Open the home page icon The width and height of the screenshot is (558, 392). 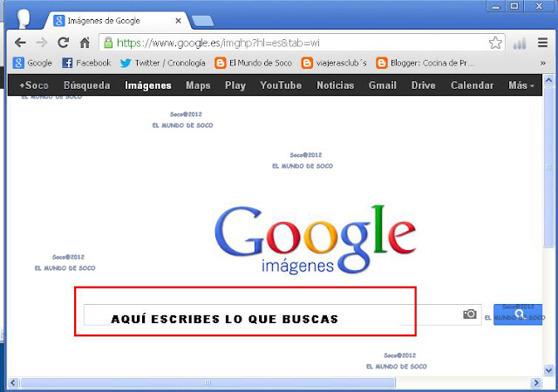[x=85, y=43]
